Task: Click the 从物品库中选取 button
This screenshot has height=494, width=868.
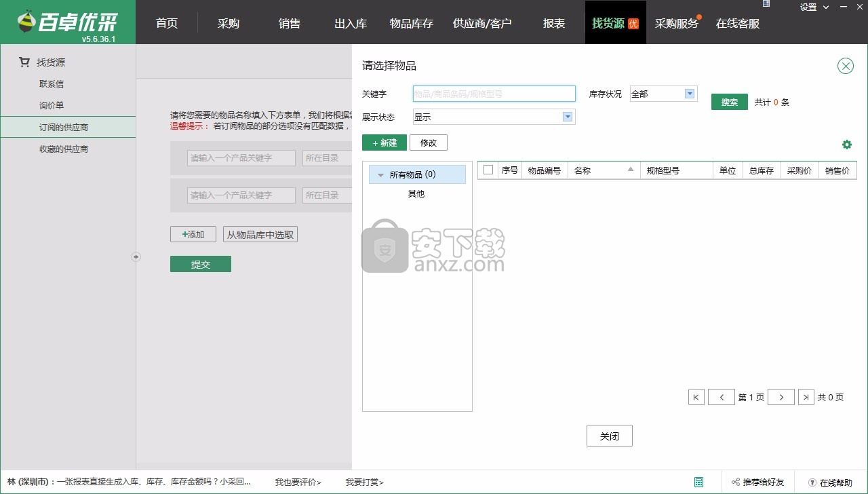Action: (260, 234)
